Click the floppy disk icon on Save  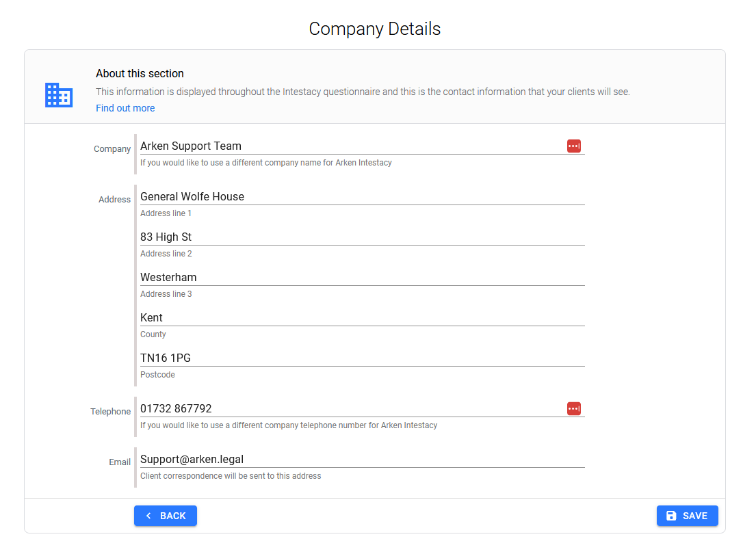(671, 516)
